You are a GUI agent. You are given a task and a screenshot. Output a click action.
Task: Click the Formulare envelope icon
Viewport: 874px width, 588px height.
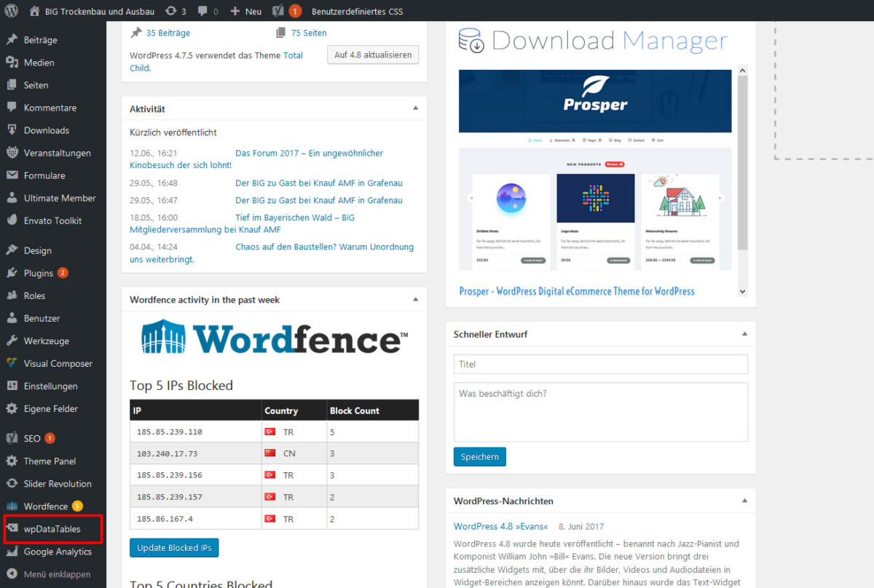[12, 175]
